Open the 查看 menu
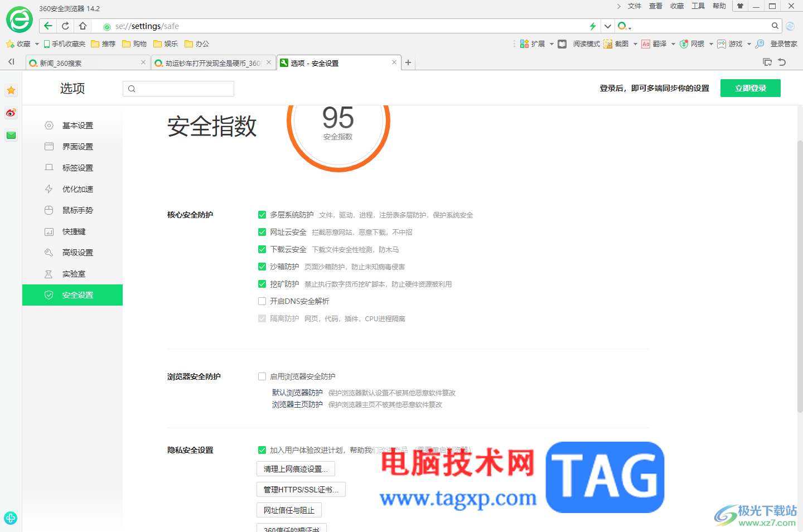803x532 pixels. pos(656,6)
